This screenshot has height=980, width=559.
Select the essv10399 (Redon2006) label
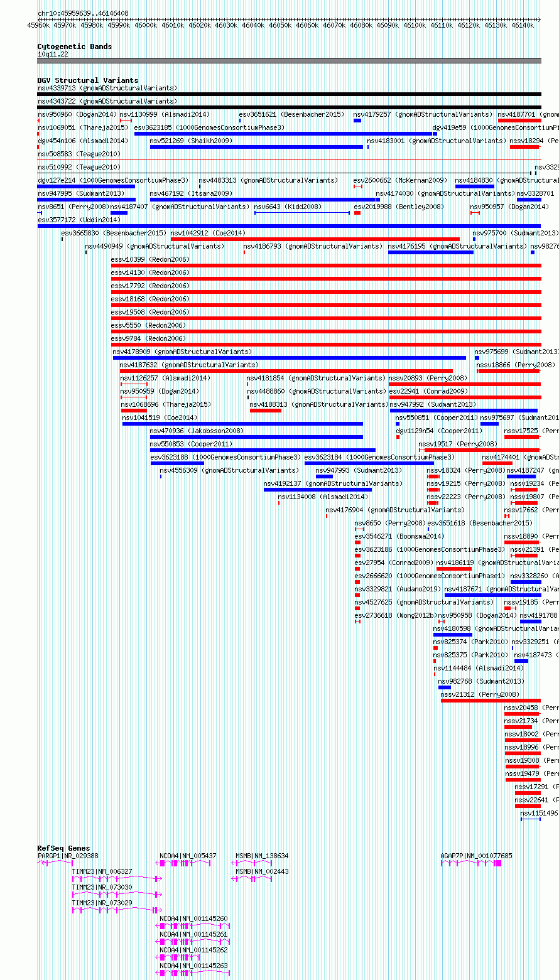150,259
